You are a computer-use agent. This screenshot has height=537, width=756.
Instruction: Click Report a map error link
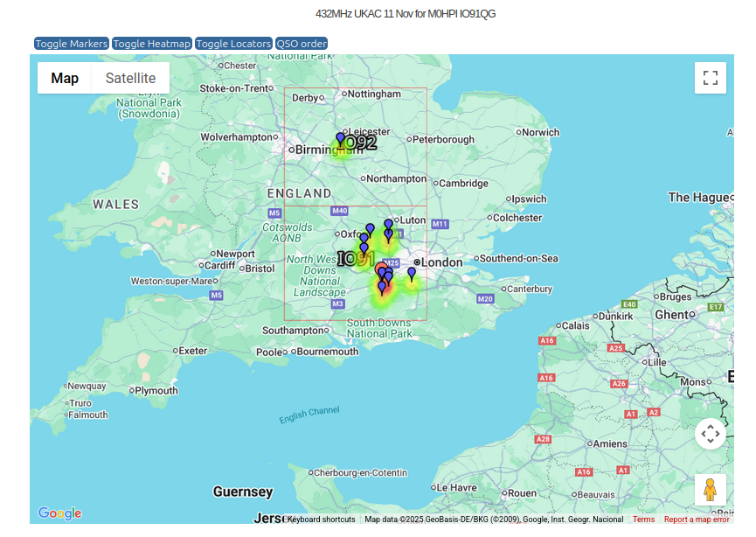696,520
